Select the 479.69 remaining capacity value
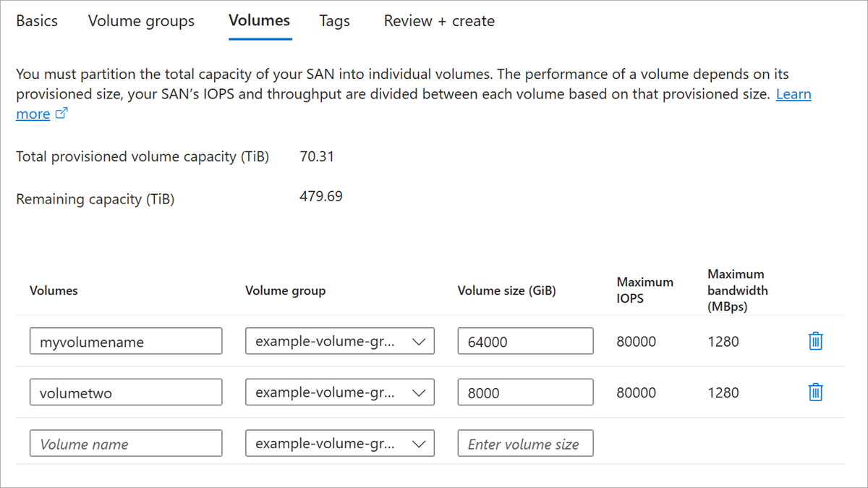Image resolution: width=868 pixels, height=488 pixels. 321,196
